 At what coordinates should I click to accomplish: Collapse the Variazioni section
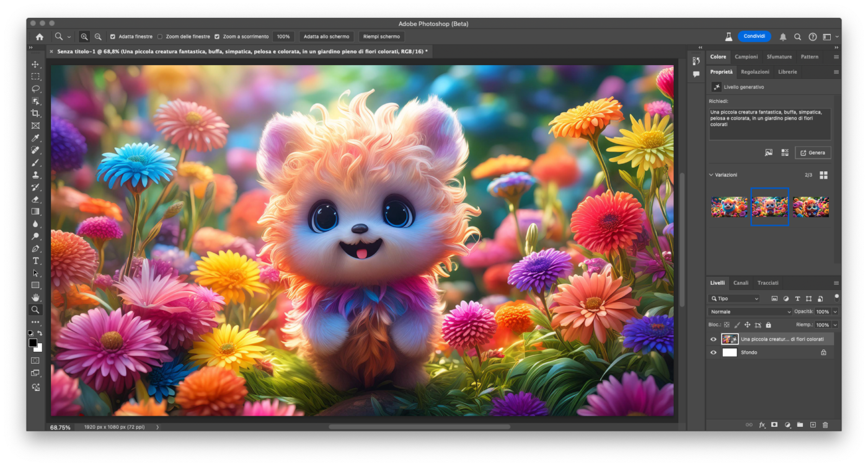point(711,175)
